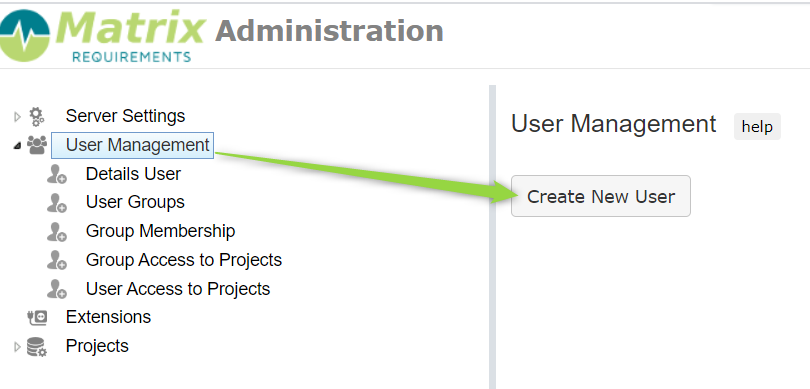Click the Server Settings gears icon

point(37,116)
